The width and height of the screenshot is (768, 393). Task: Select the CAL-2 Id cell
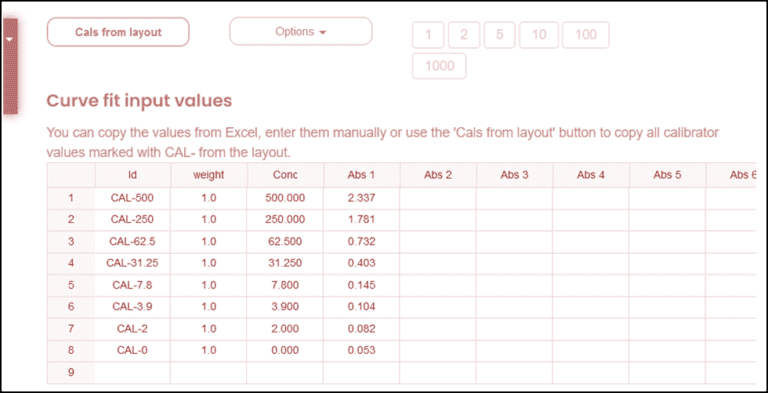tap(132, 329)
